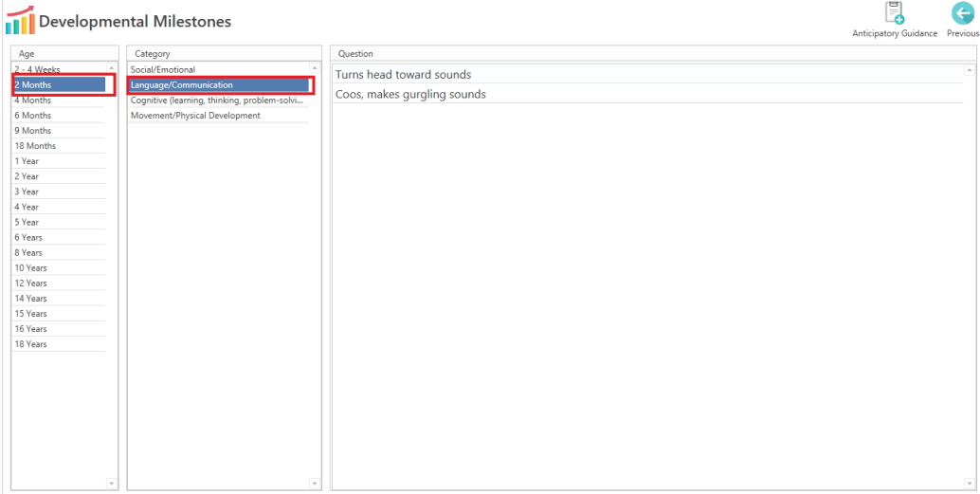This screenshot has width=980, height=494.
Task: Choose 16 Years in Age list
Action: pos(59,328)
